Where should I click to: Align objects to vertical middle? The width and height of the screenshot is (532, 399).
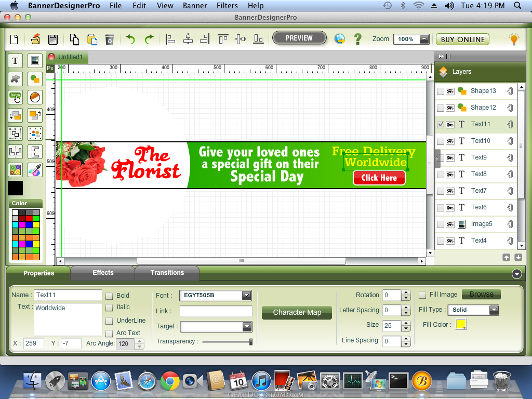241,39
